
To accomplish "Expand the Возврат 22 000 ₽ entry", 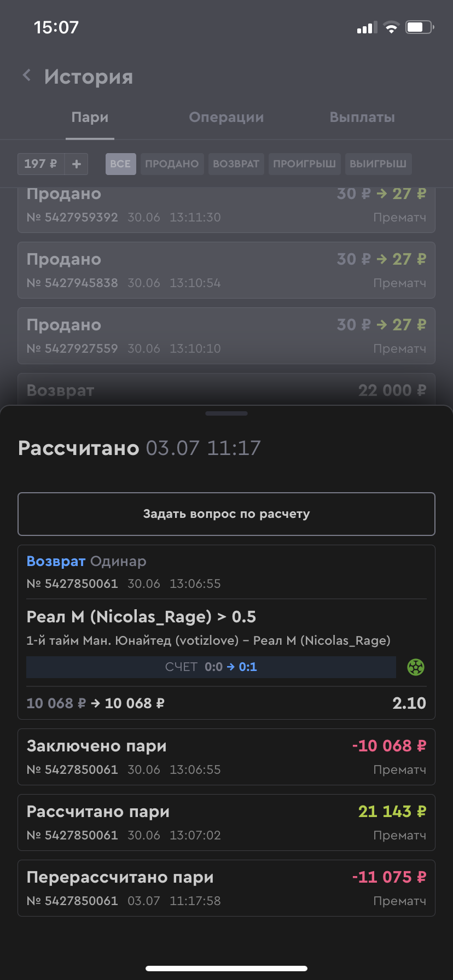I will (x=226, y=389).
